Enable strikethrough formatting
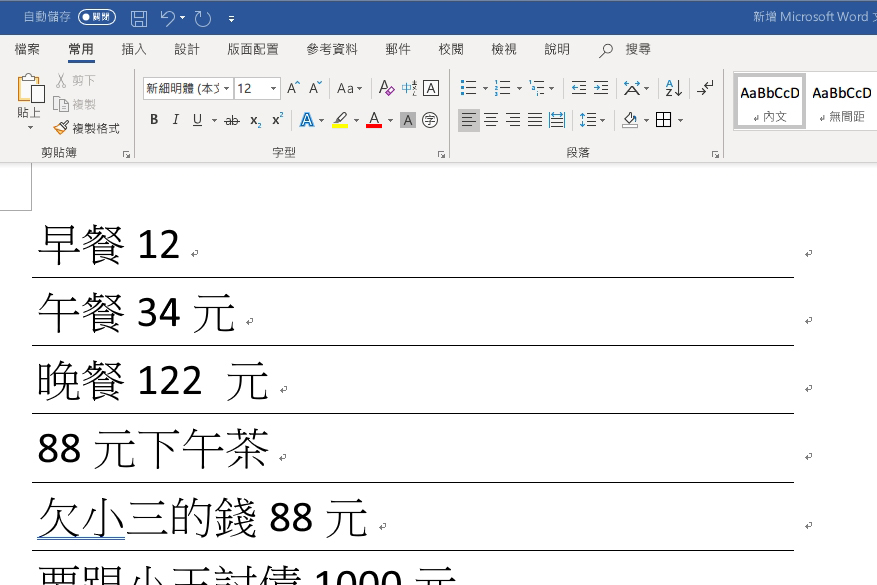 coord(231,120)
